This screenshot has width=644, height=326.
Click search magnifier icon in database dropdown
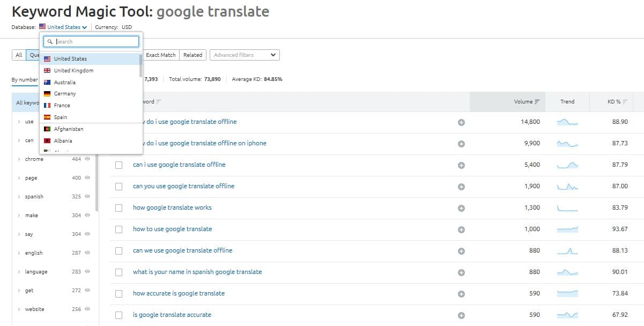click(50, 41)
